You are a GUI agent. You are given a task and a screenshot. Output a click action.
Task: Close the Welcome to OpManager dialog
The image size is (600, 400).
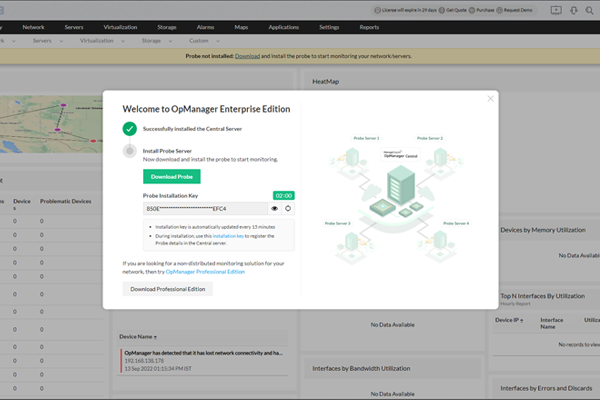click(x=491, y=99)
